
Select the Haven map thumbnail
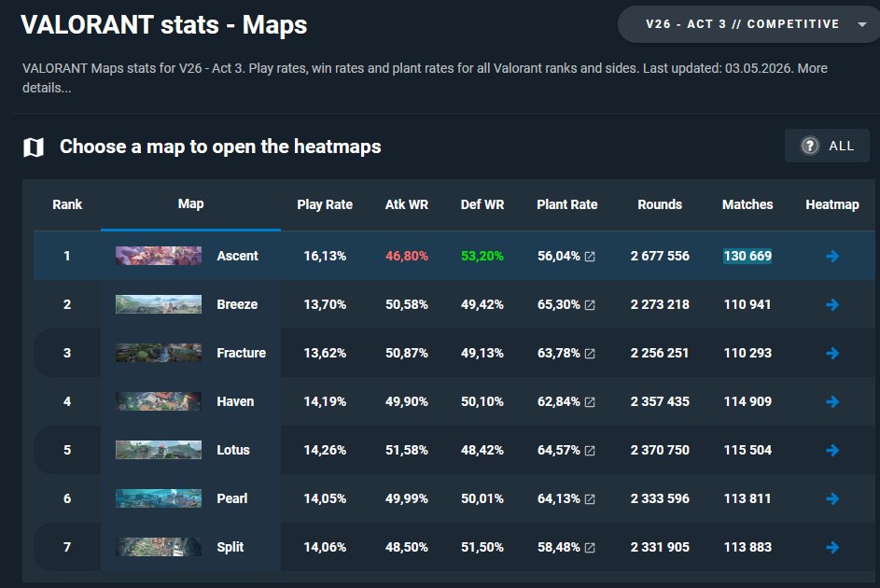[x=159, y=401]
